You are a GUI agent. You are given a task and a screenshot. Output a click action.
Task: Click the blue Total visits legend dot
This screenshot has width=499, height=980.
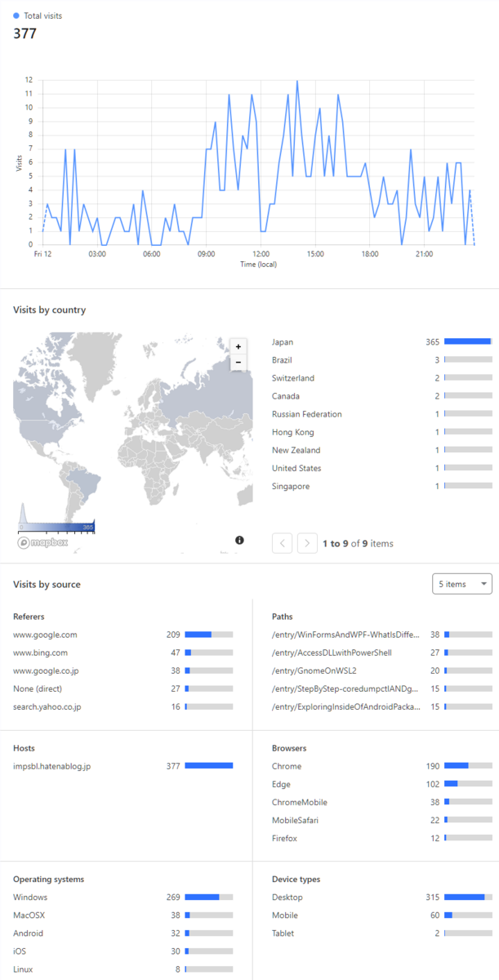pos(16,16)
